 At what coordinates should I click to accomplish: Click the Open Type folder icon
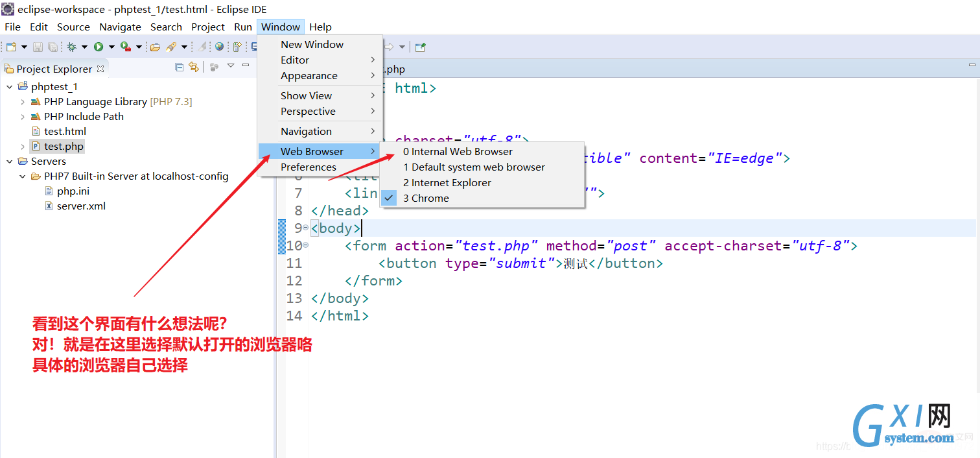[x=155, y=47]
